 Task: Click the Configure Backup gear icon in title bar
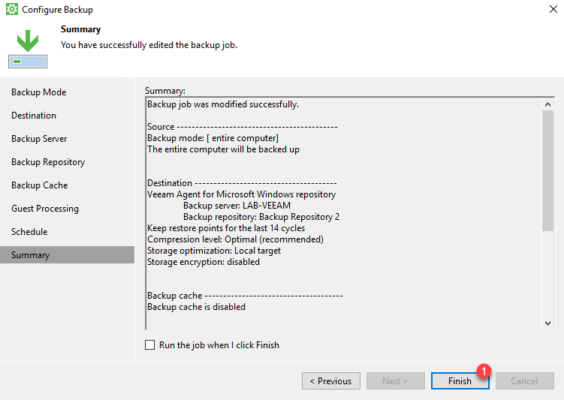(x=12, y=9)
